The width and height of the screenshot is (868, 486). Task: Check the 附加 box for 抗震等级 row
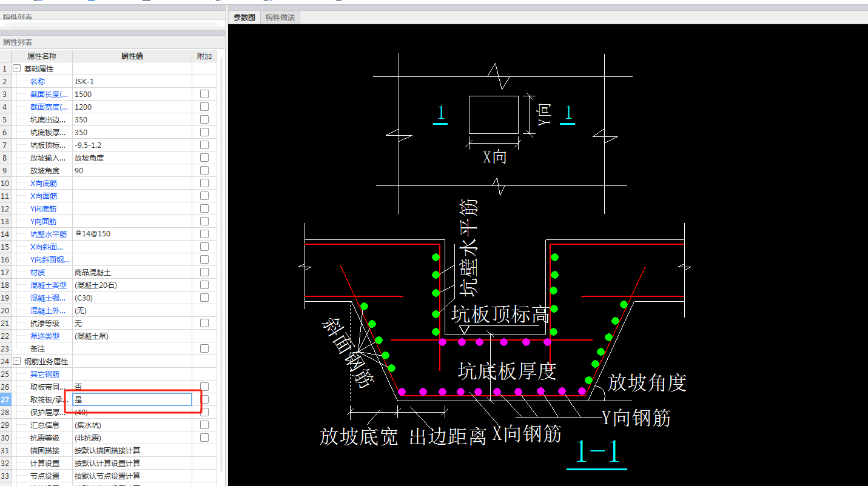[204, 438]
